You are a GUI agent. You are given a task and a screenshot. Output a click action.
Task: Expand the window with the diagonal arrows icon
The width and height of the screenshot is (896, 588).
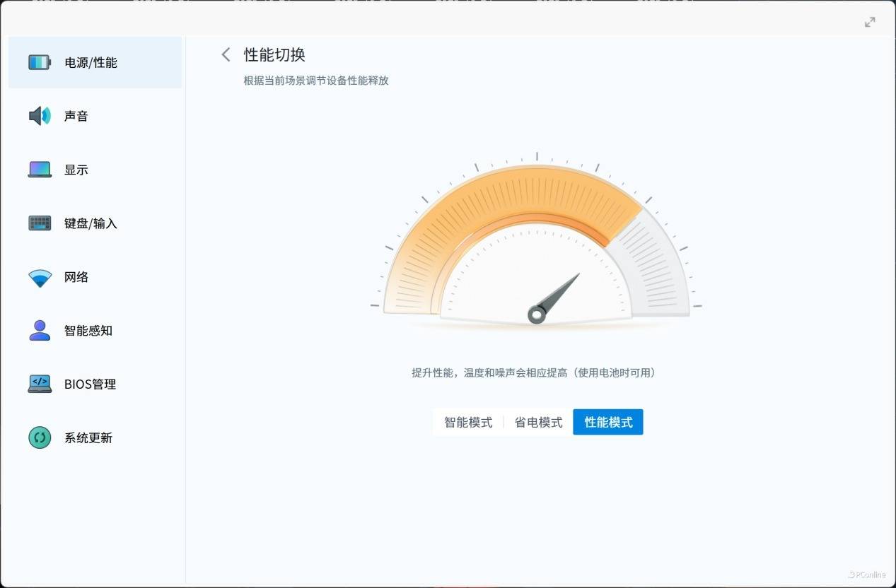(870, 22)
